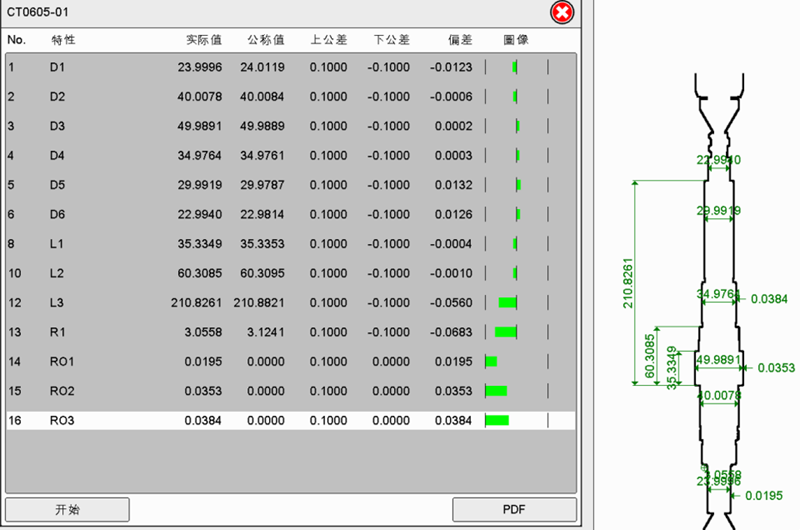This screenshot has width=800, height=530.
Task: Click the No. column header
Action: pos(16,40)
